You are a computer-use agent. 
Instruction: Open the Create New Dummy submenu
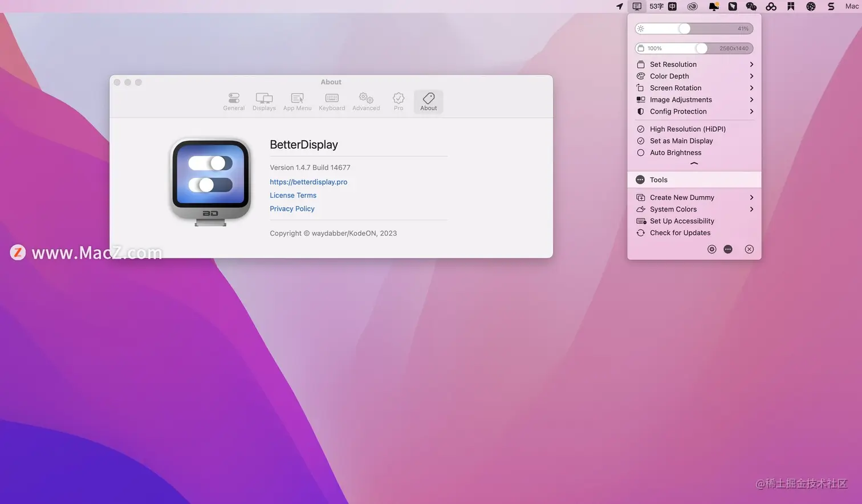pos(694,197)
